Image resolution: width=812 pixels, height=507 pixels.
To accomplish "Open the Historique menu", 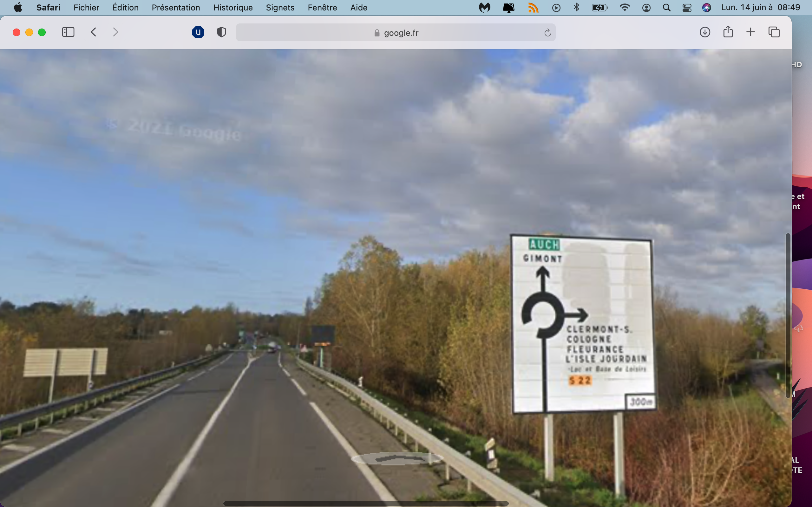I will click(233, 7).
